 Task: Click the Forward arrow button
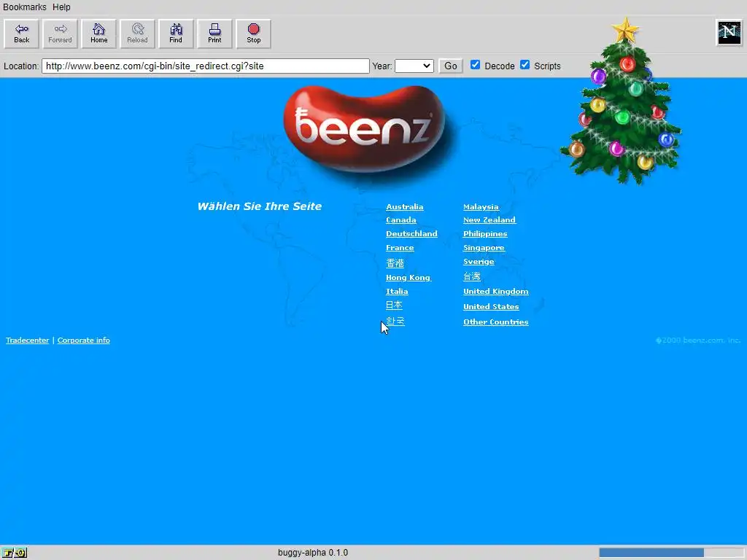[60, 34]
